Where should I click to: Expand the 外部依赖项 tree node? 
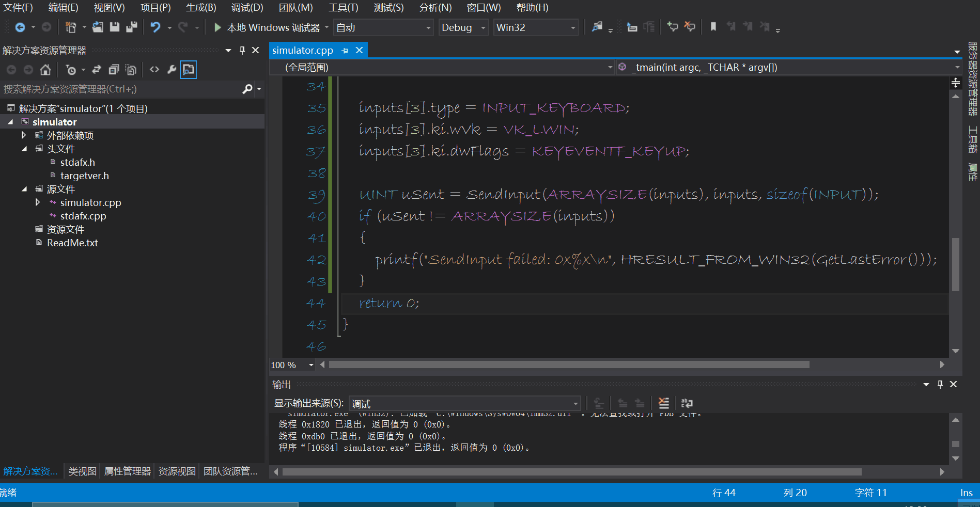point(24,135)
